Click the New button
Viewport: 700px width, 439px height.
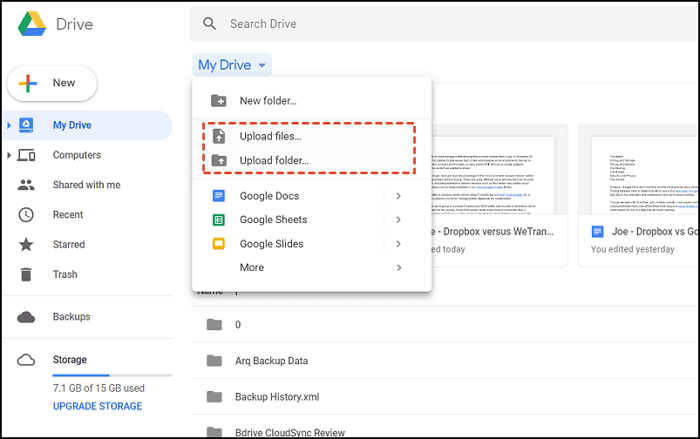click(x=52, y=83)
